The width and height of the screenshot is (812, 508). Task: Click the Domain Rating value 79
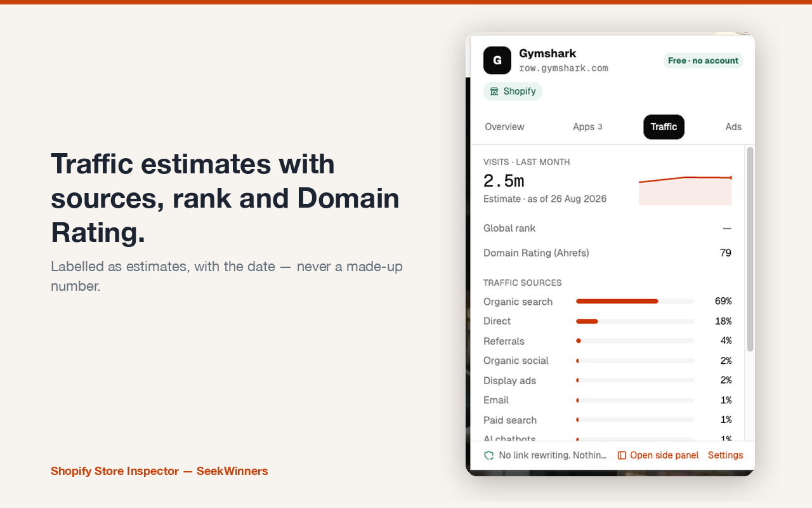click(726, 253)
